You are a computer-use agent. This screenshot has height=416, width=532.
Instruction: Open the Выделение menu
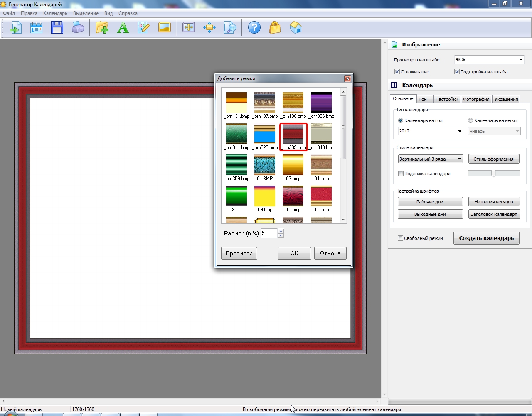click(86, 13)
